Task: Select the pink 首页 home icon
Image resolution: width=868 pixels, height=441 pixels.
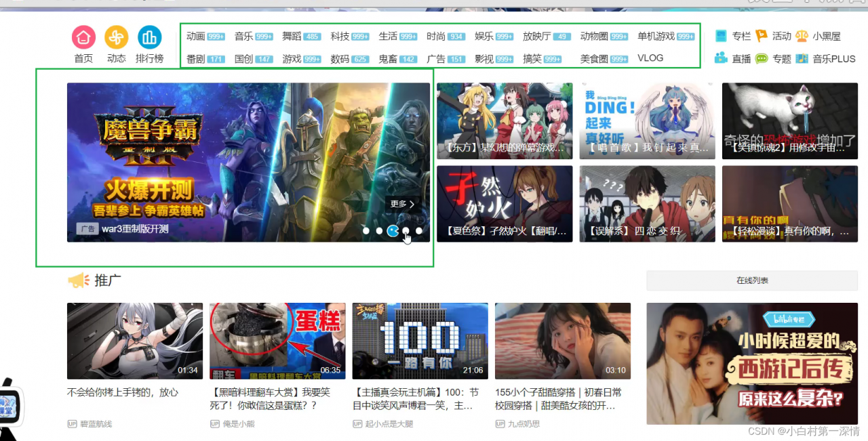Action: (83, 39)
